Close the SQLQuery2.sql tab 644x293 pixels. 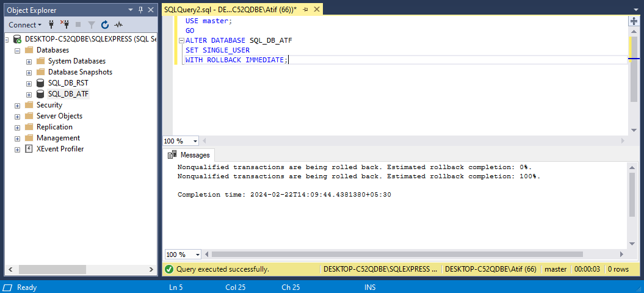tap(316, 9)
